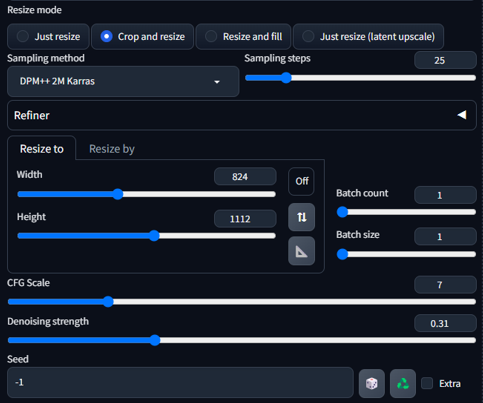This screenshot has width=483, height=403.
Task: Swap width and height with arrows icon
Action: 301,217
